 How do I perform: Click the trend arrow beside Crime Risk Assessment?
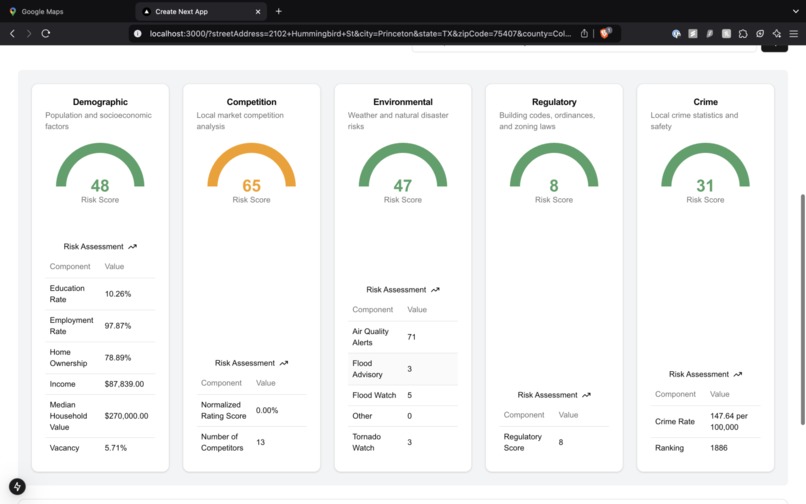tap(738, 374)
